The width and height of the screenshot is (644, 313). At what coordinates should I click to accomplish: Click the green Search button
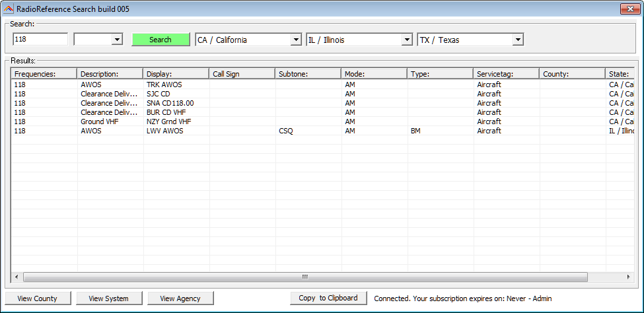161,40
